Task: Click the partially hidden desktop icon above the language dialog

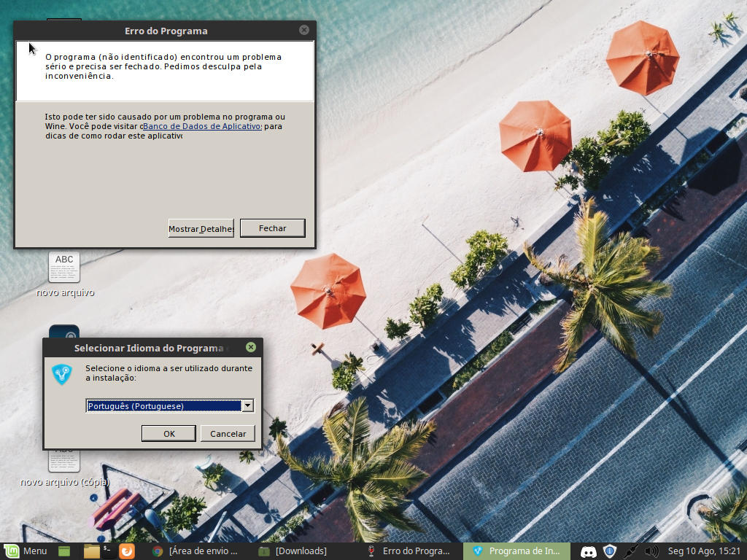Action: [64, 332]
